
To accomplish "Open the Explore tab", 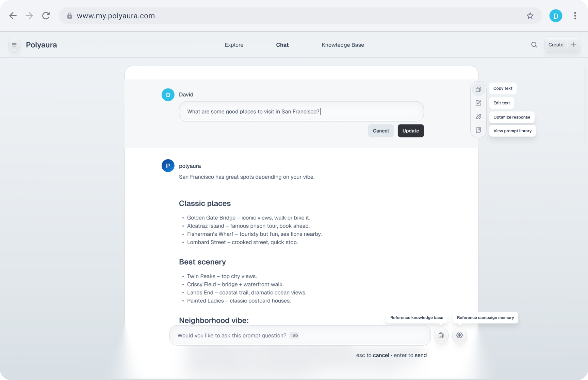I will (234, 45).
